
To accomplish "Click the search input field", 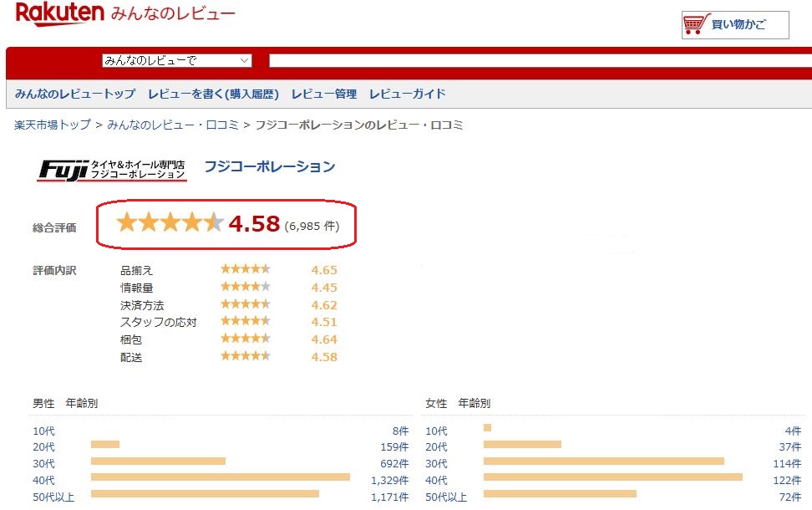I will click(535, 60).
